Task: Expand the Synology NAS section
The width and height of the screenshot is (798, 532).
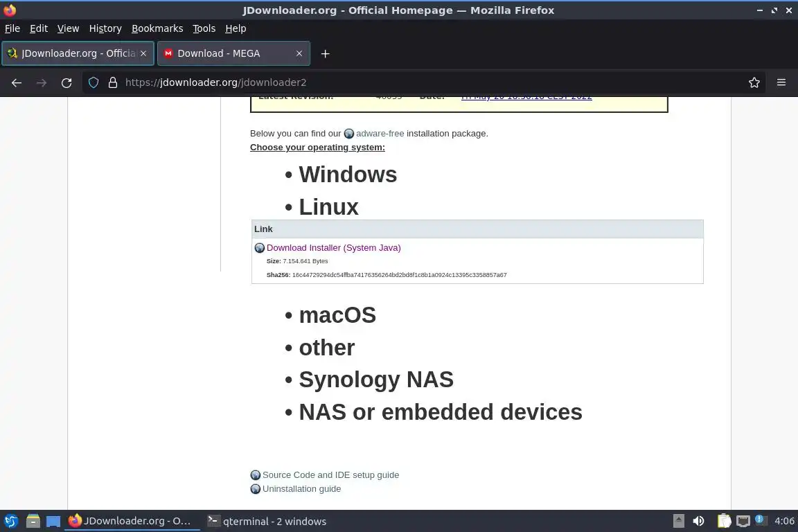Action: 376,380
